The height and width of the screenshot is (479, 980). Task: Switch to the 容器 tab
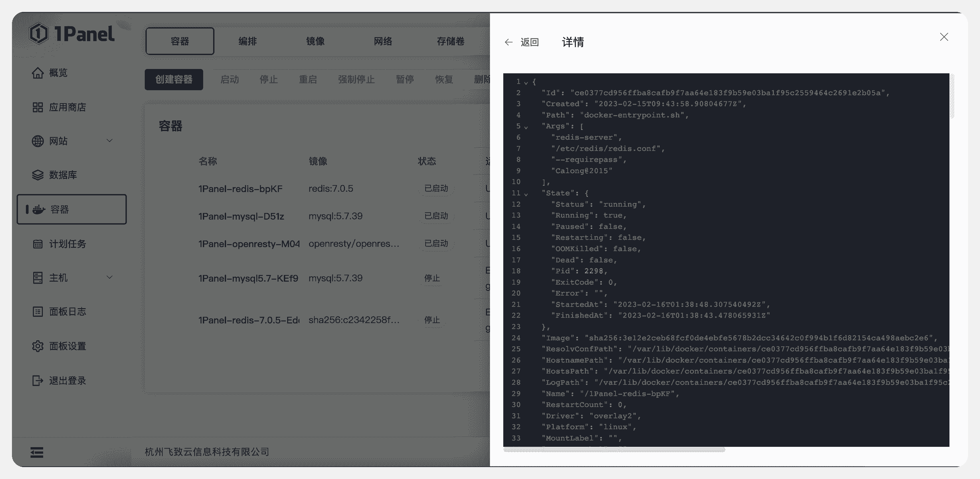pos(180,41)
